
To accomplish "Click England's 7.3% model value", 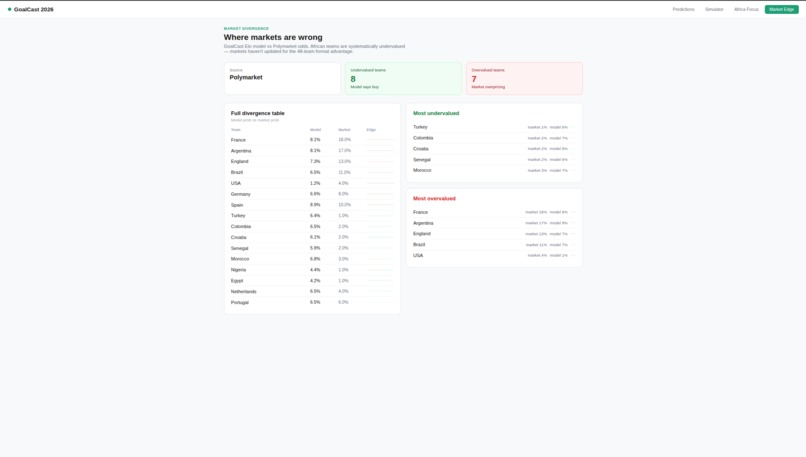I will tap(315, 161).
